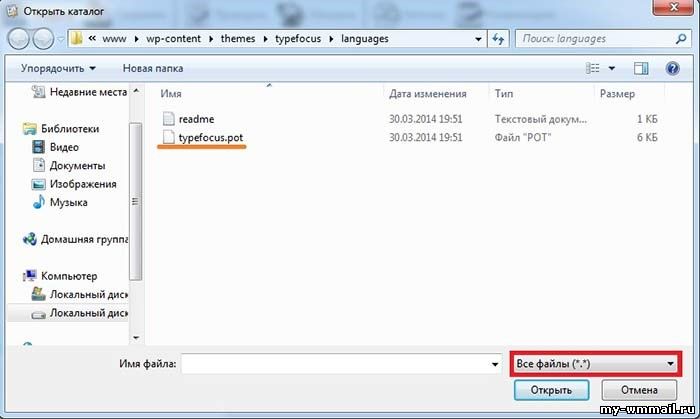Click the magnifier search icon

tap(680, 39)
